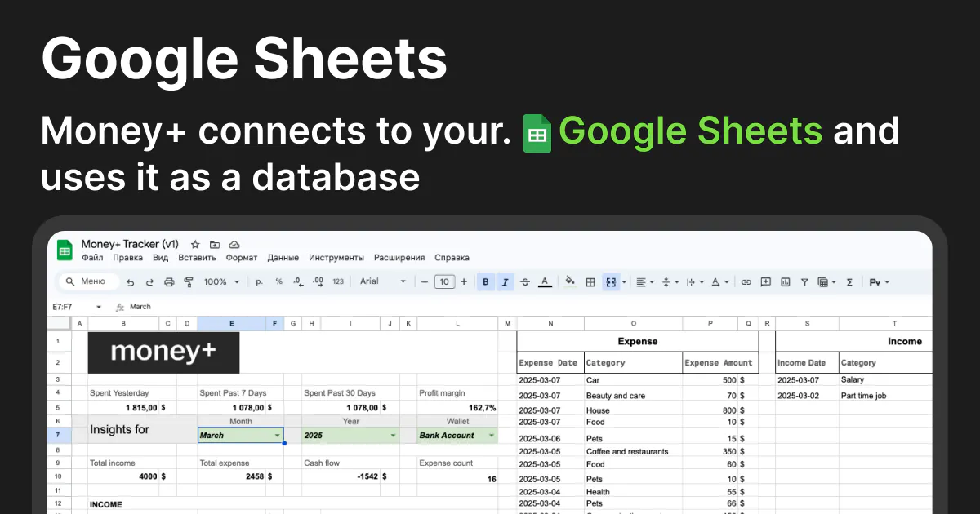Open the Расширения menu
Viewport: 980px width, 514px height.
pos(399,258)
